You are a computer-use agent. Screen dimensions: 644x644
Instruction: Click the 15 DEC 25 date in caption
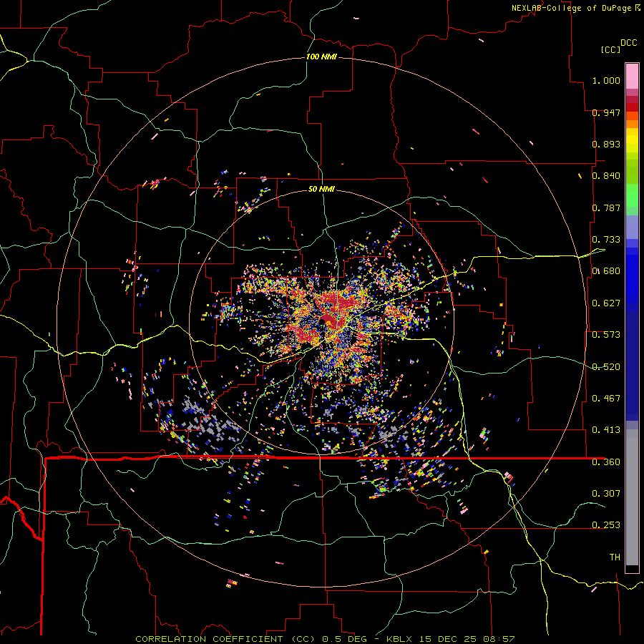[449, 639]
